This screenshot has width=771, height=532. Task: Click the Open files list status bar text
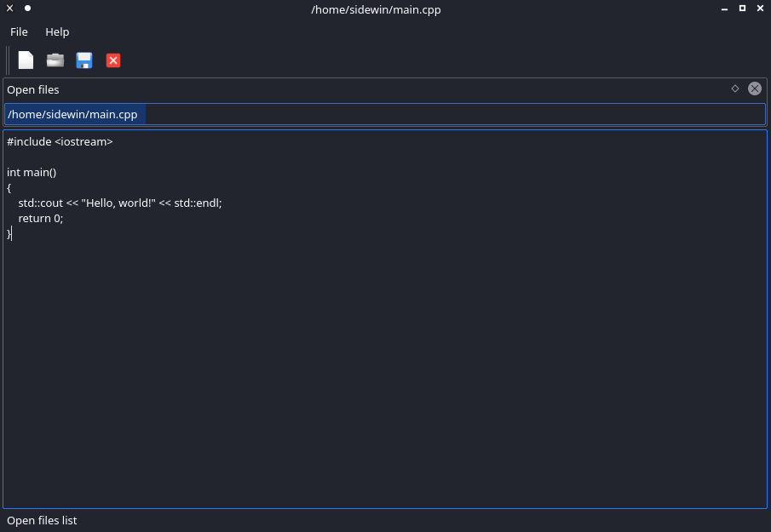tap(42, 520)
